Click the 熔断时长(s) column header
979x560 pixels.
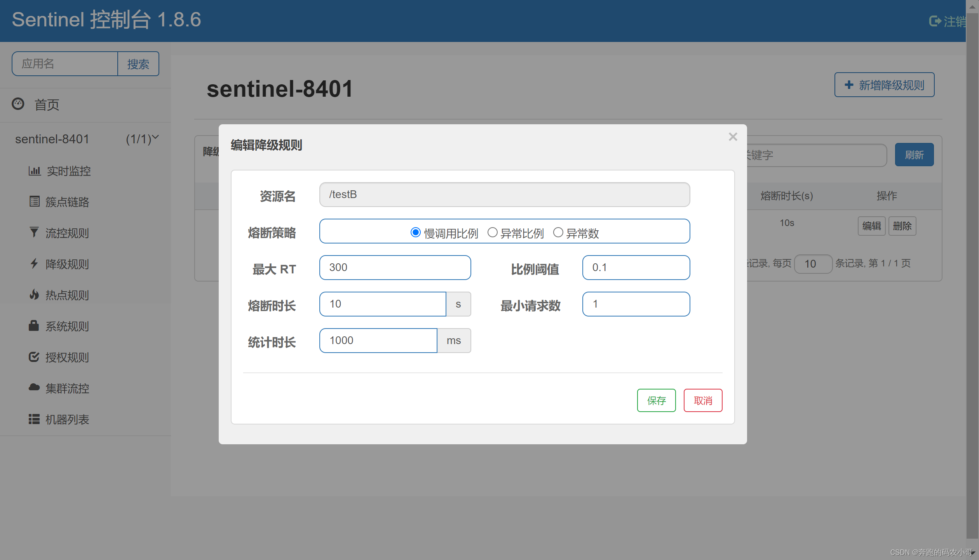pos(787,196)
